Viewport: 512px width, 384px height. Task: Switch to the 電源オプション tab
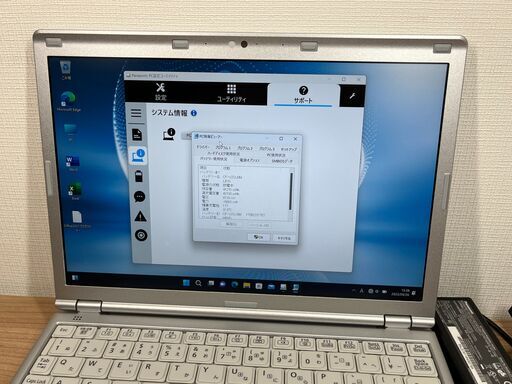pyautogui.click(x=249, y=160)
